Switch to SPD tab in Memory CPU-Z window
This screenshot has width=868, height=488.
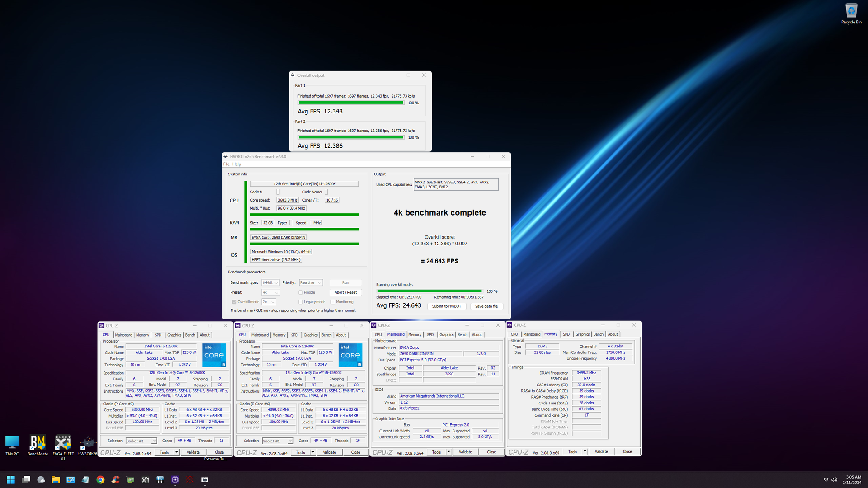pyautogui.click(x=566, y=334)
